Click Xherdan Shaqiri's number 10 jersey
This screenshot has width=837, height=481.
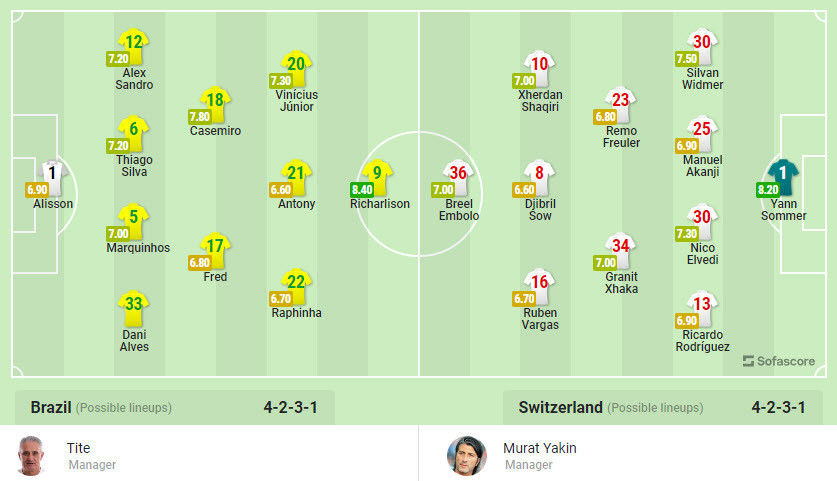pyautogui.click(x=540, y=65)
